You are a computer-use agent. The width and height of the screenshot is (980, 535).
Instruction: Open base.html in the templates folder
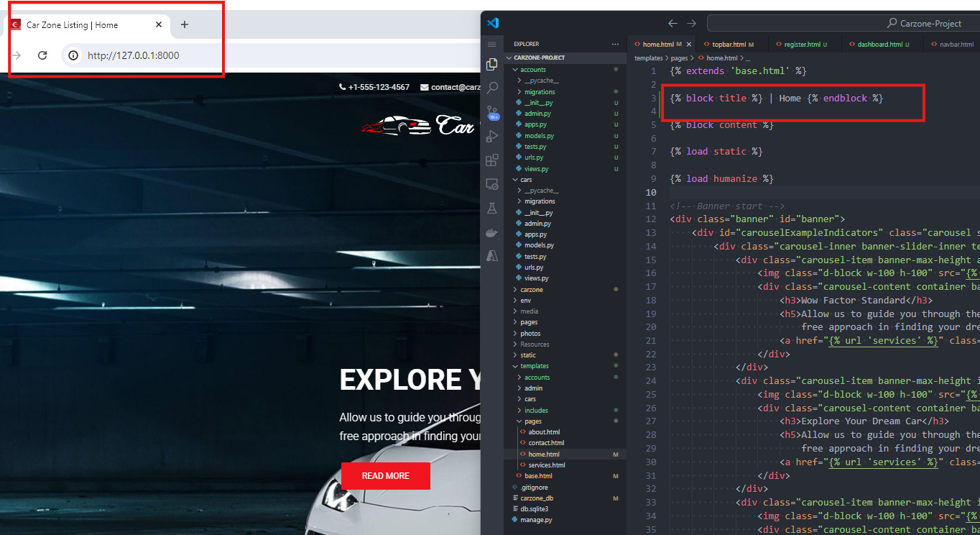(538, 476)
